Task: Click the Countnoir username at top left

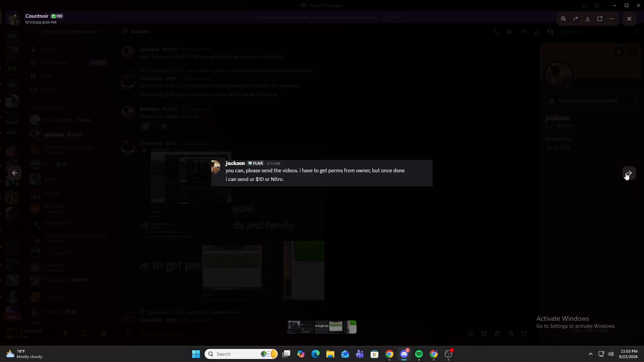Action: [x=37, y=16]
